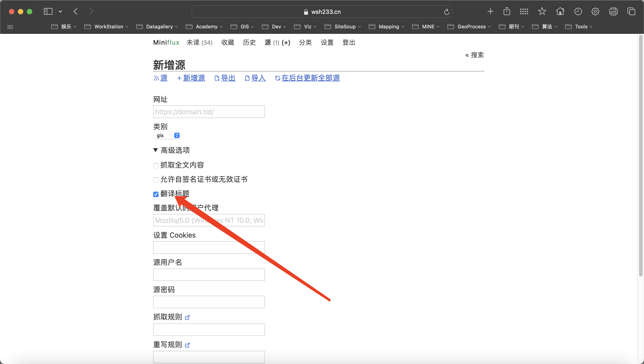Click the page vertical scrollbar

[x=641, y=155]
